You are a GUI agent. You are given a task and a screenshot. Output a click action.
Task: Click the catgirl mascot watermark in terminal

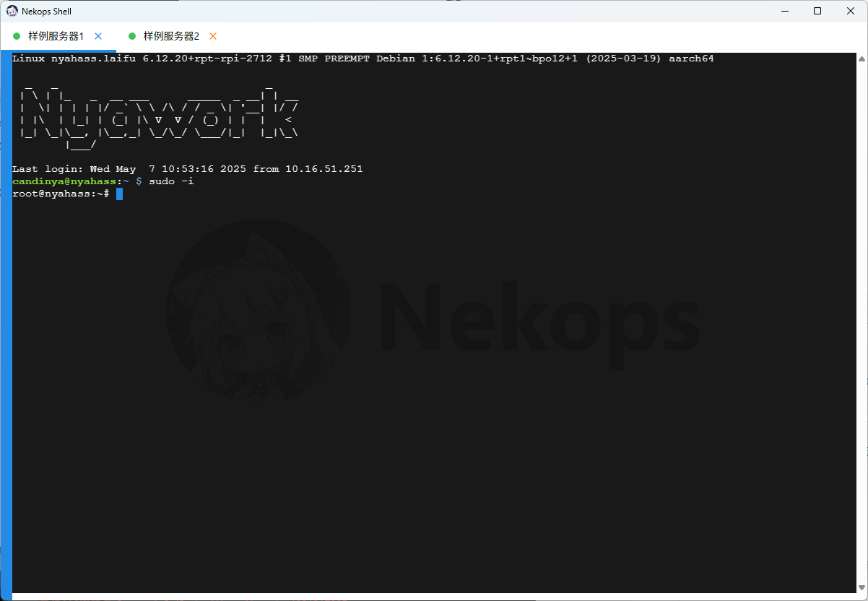click(x=259, y=311)
